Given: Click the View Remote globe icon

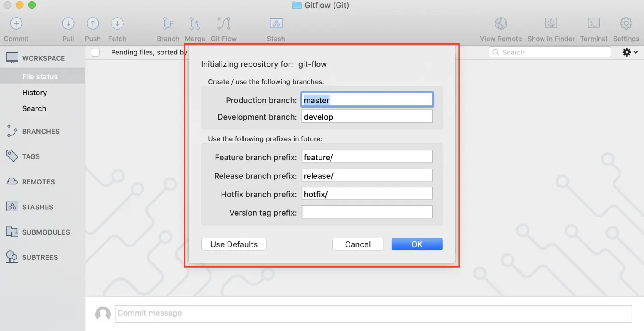Looking at the screenshot, I should tap(501, 24).
